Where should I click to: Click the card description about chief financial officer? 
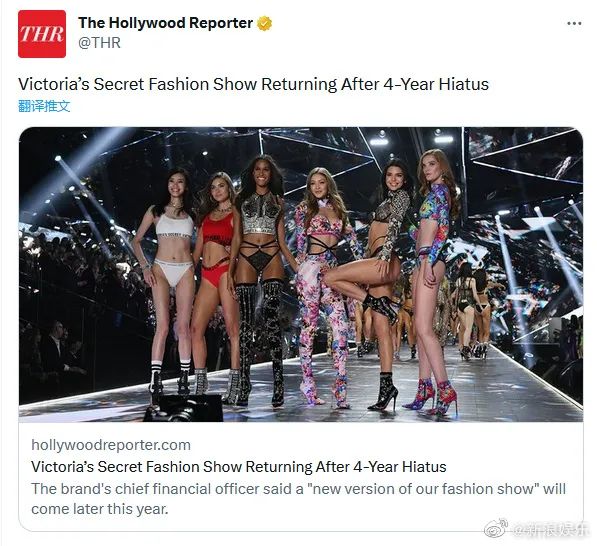pyautogui.click(x=298, y=499)
